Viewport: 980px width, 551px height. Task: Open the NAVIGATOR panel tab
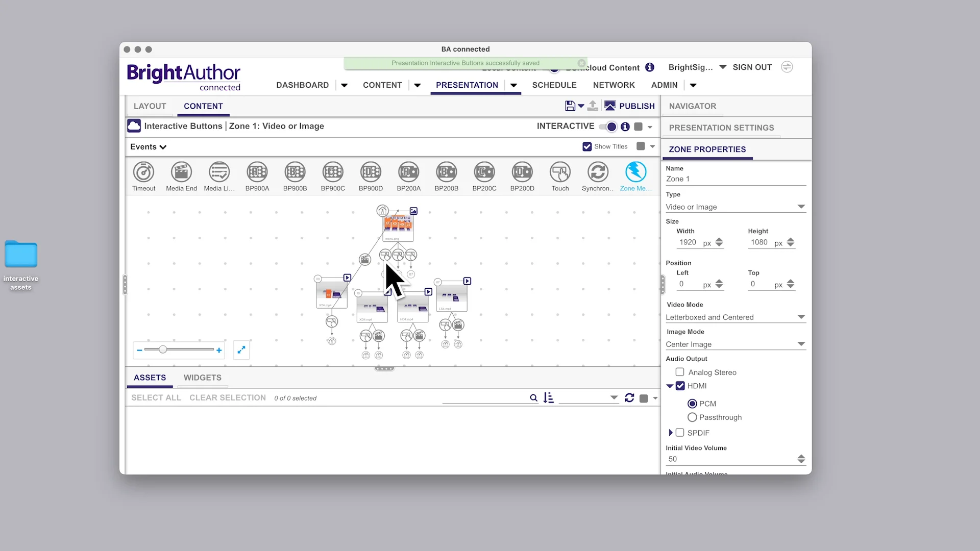coord(693,106)
